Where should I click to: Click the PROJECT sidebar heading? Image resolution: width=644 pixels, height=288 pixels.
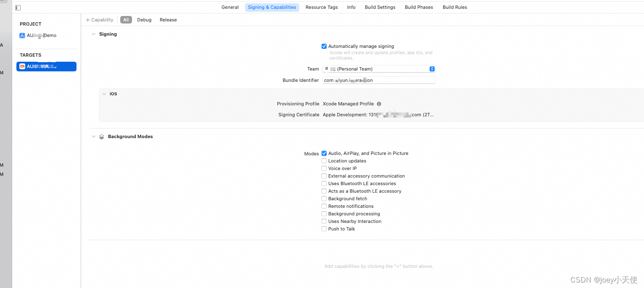(31, 24)
